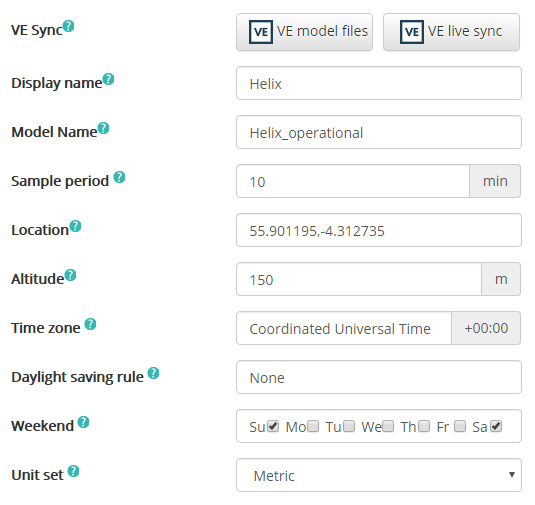
Task: Open Altitude help question mark
Action: click(x=70, y=275)
